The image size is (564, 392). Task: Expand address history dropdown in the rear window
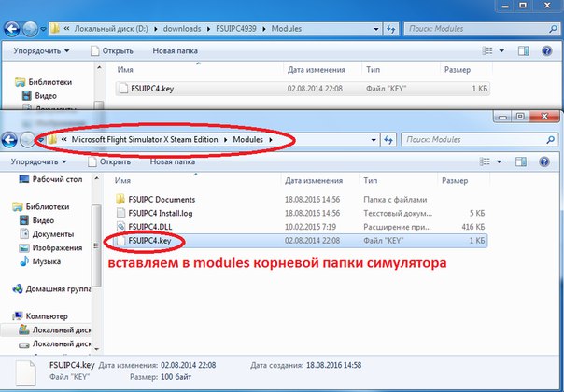376,29
